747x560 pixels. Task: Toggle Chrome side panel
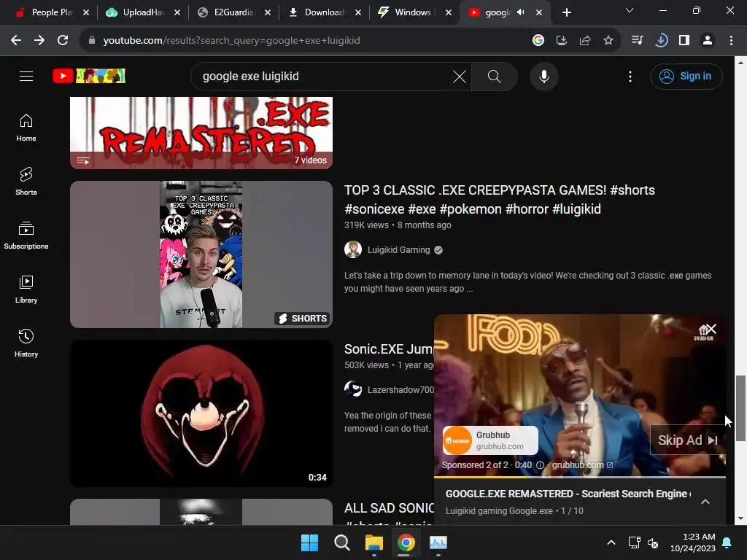click(x=684, y=41)
